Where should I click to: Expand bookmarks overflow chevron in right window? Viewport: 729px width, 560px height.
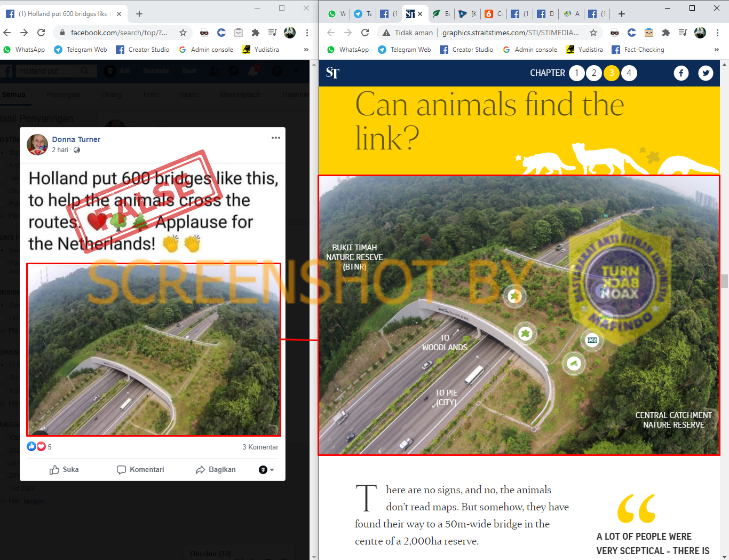tap(716, 50)
